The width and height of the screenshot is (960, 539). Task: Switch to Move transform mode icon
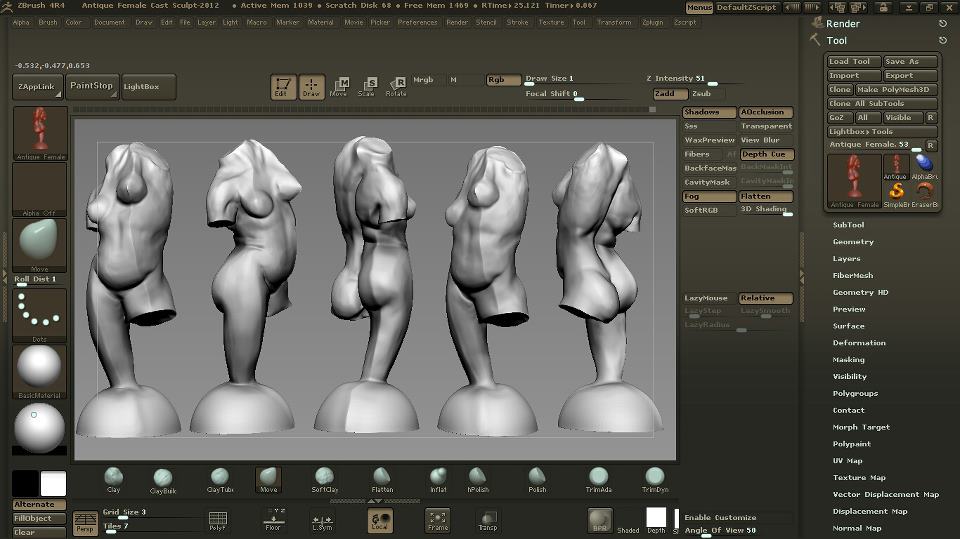(x=339, y=87)
